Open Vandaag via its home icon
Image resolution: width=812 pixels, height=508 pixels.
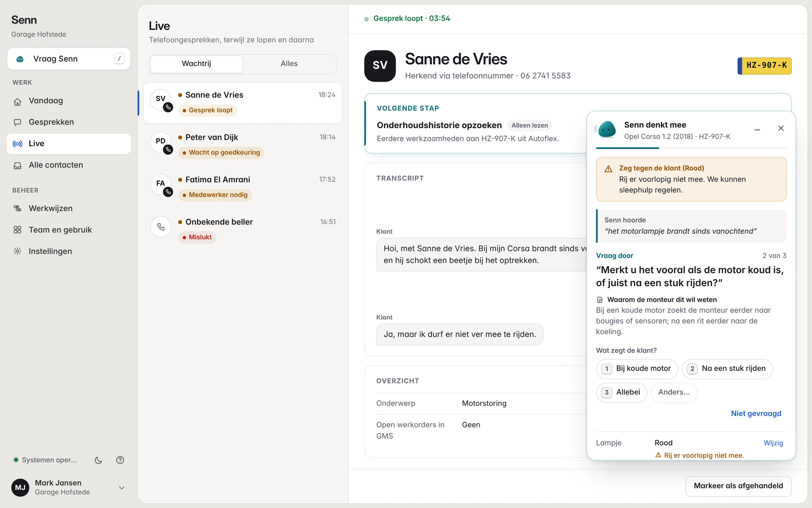click(x=18, y=101)
